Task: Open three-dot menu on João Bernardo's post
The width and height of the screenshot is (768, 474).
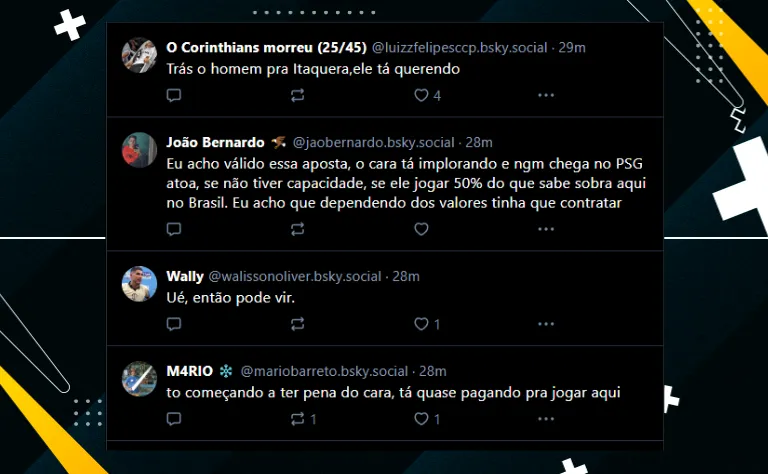Action: point(546,229)
